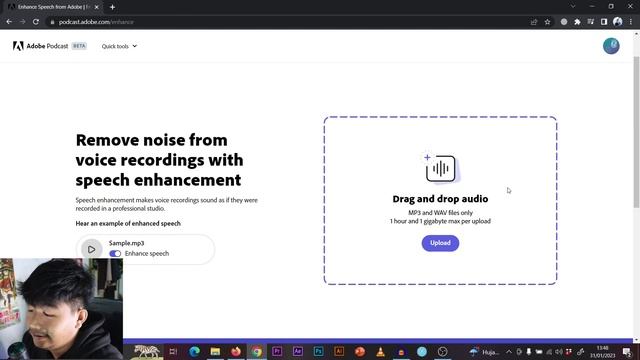Go back to previous page in browser
Screen dimensions: 640x360
[x=9, y=22]
